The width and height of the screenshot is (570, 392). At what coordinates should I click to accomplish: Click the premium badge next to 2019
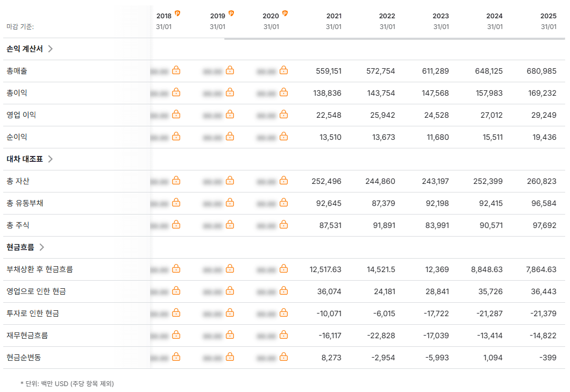pos(231,13)
